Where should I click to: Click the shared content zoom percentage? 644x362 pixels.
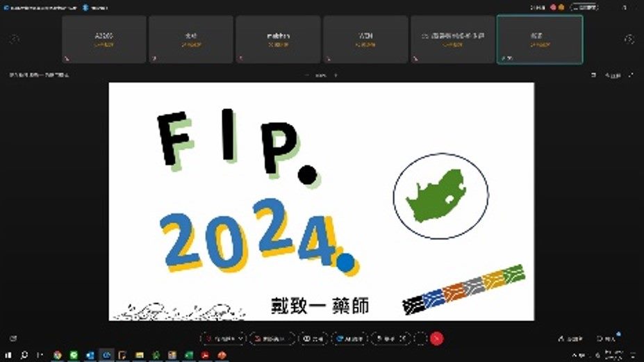(x=321, y=75)
